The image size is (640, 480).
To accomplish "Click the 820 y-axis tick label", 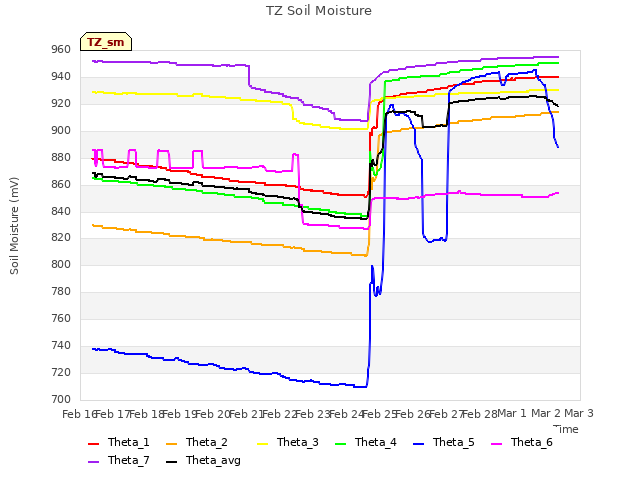I will (61, 238).
